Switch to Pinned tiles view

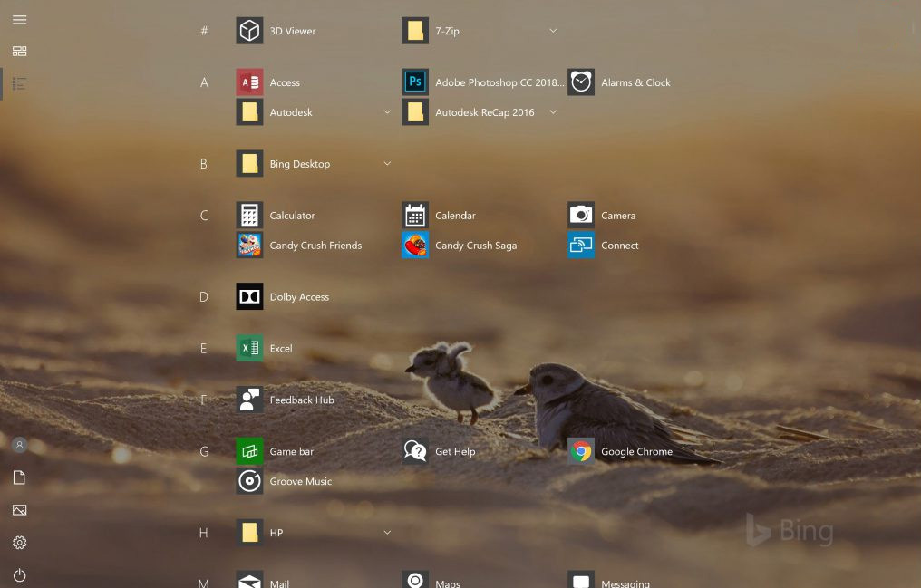coord(19,52)
